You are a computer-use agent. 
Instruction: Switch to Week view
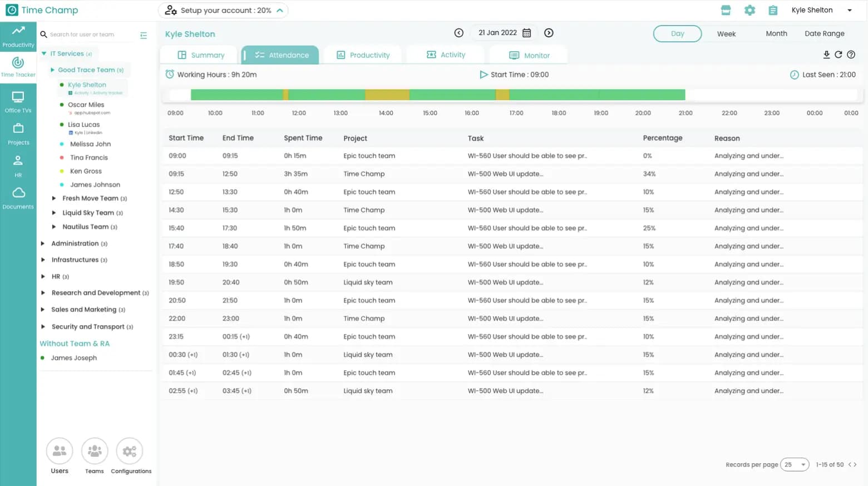coord(726,34)
